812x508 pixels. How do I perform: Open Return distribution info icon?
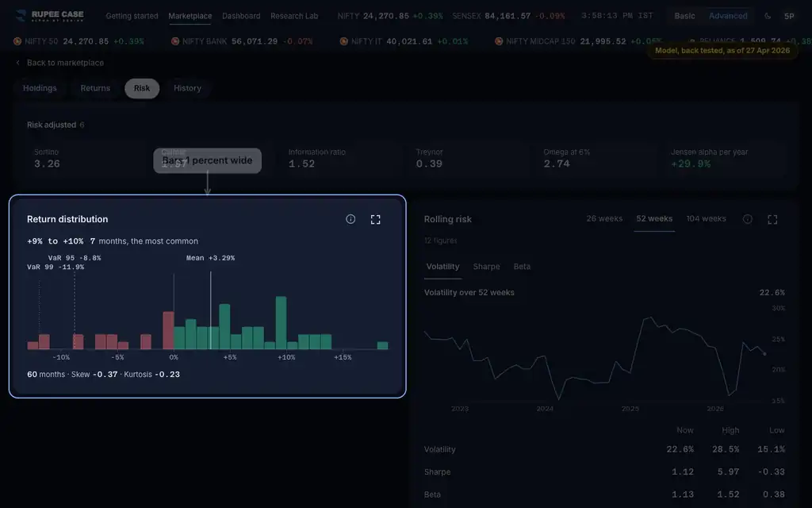pos(350,219)
